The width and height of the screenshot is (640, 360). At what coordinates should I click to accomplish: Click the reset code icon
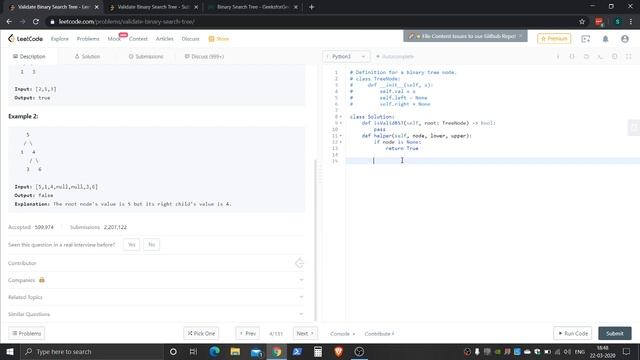[x=586, y=56]
